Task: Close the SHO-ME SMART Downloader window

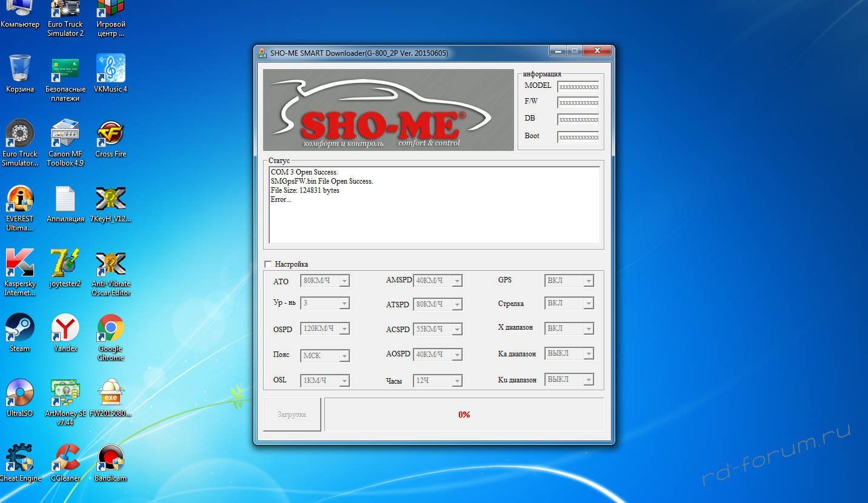Action: pyautogui.click(x=598, y=51)
